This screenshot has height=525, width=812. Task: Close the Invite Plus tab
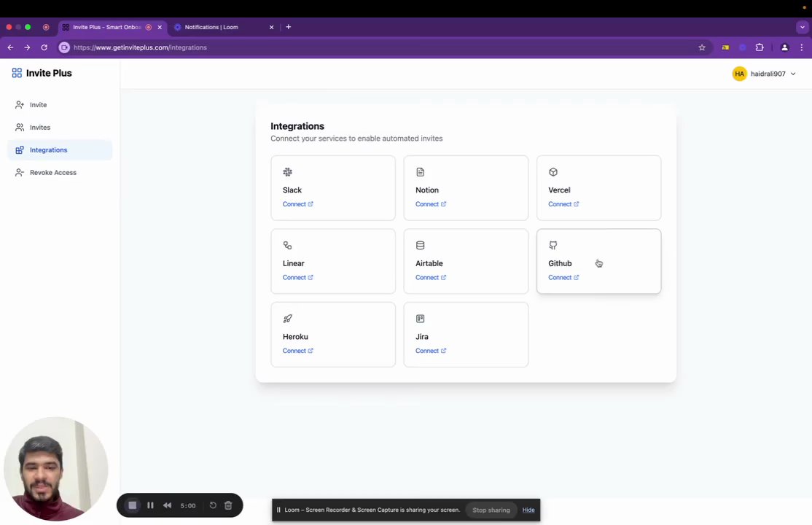160,27
